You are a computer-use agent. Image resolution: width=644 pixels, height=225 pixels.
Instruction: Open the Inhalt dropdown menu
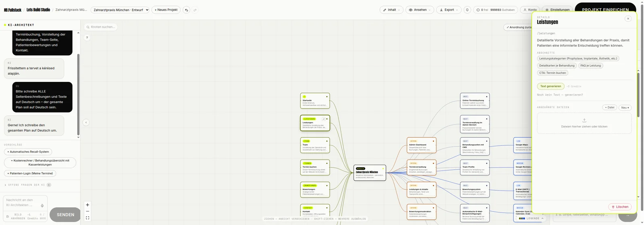point(391,10)
